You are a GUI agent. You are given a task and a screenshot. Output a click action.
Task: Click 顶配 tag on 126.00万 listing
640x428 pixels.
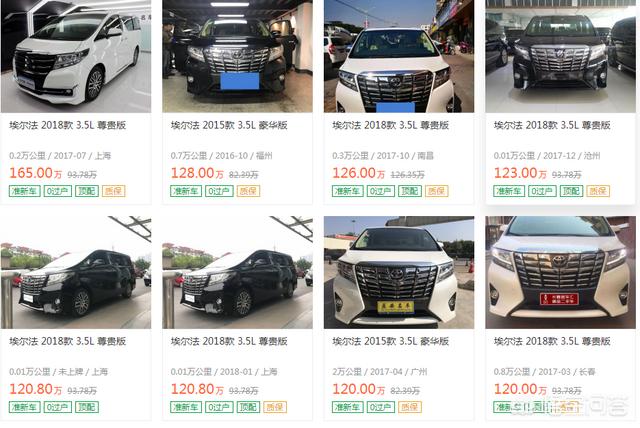click(410, 191)
